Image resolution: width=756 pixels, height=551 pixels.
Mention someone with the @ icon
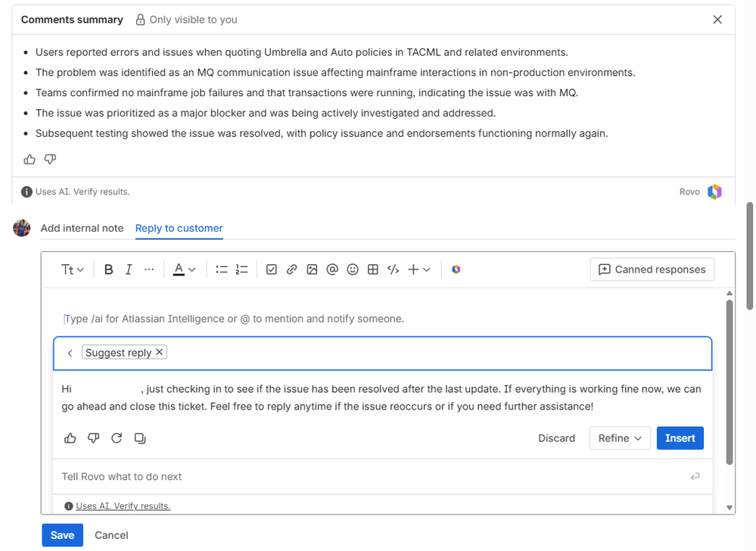point(332,269)
